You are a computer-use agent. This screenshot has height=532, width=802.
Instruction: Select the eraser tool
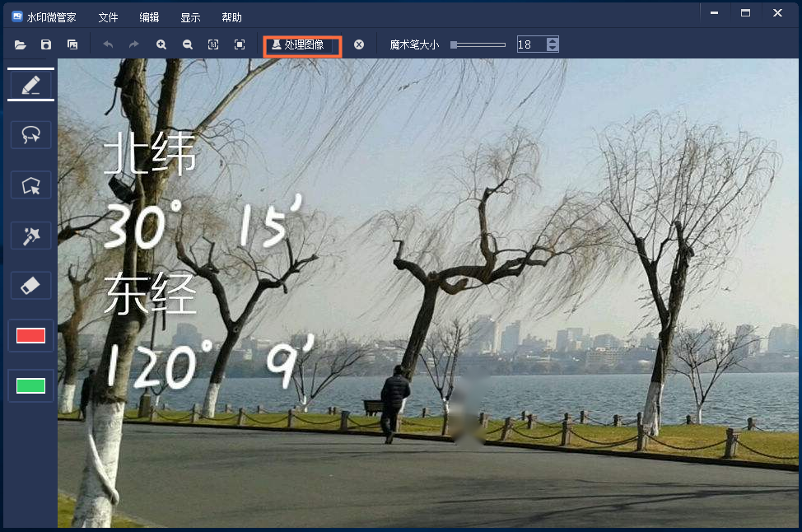point(30,285)
